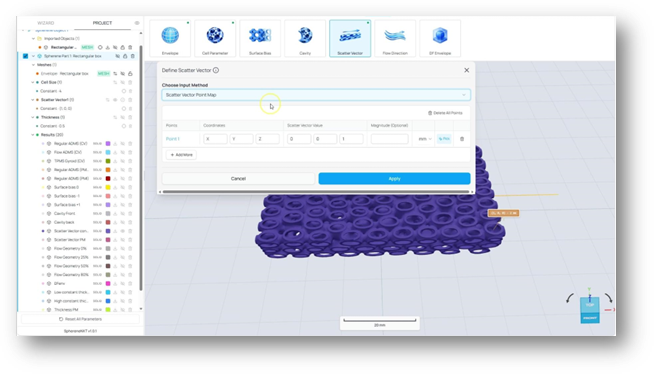Open the Surface Bias tool
This screenshot has width=654, height=374.
(260, 38)
